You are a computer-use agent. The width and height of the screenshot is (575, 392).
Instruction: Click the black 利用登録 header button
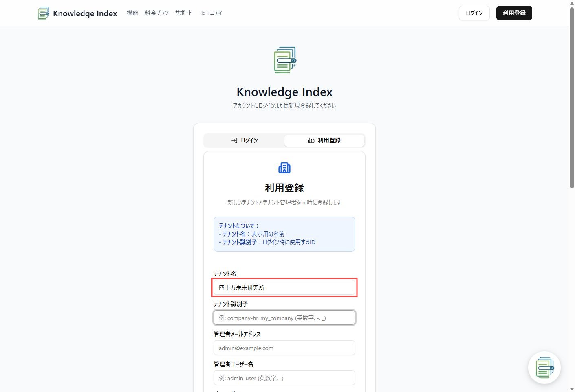tap(514, 13)
